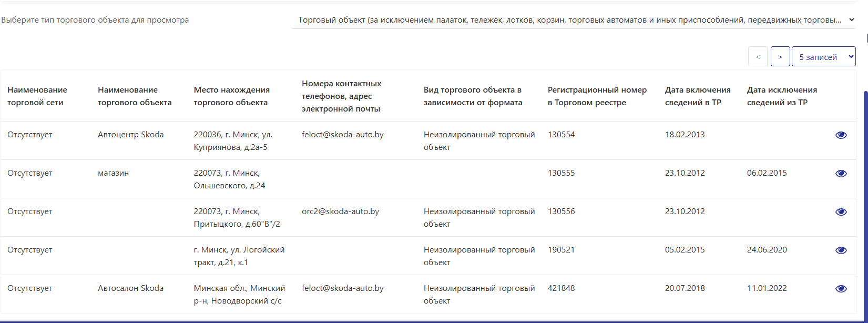
Task: View Автосалон Skoda record via eye icon
Action: point(841,289)
